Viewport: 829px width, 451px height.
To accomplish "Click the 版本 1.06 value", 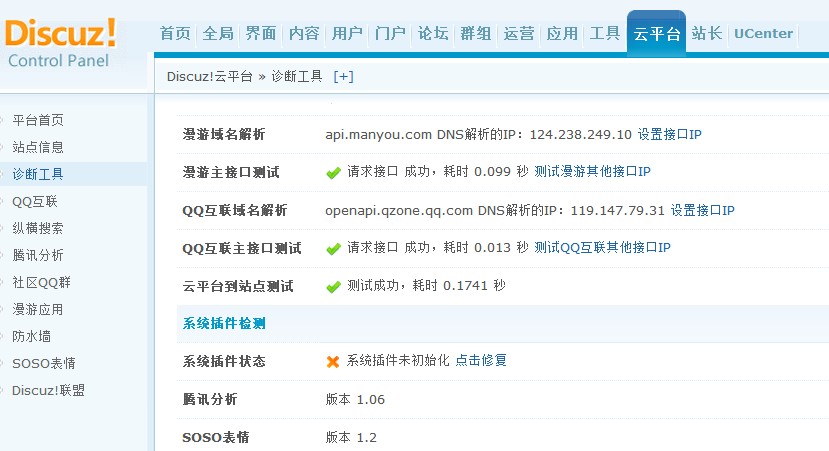I will coord(355,400).
